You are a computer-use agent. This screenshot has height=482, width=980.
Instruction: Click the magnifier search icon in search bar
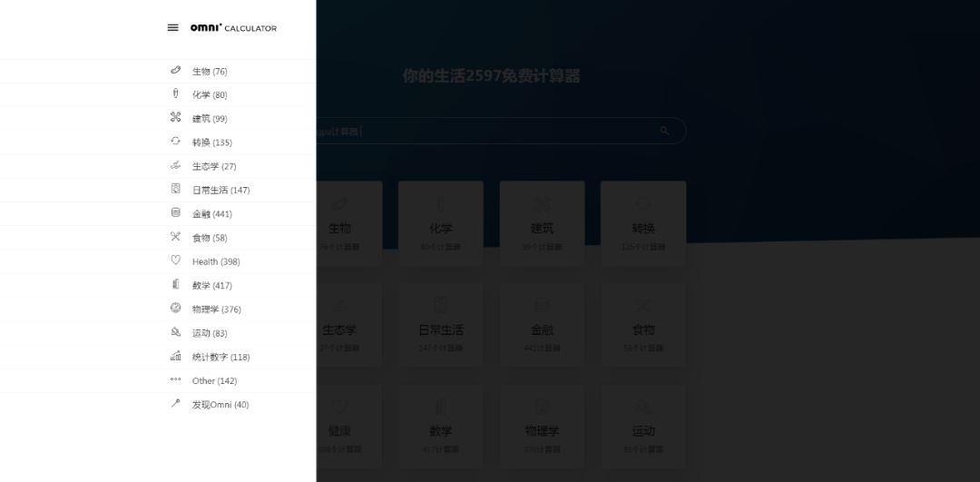664,131
